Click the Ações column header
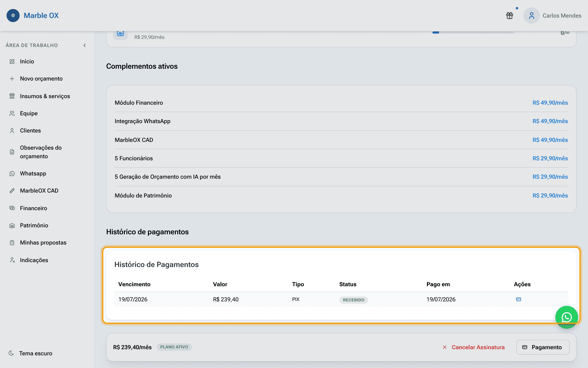This screenshot has height=368, width=588. coord(522,284)
